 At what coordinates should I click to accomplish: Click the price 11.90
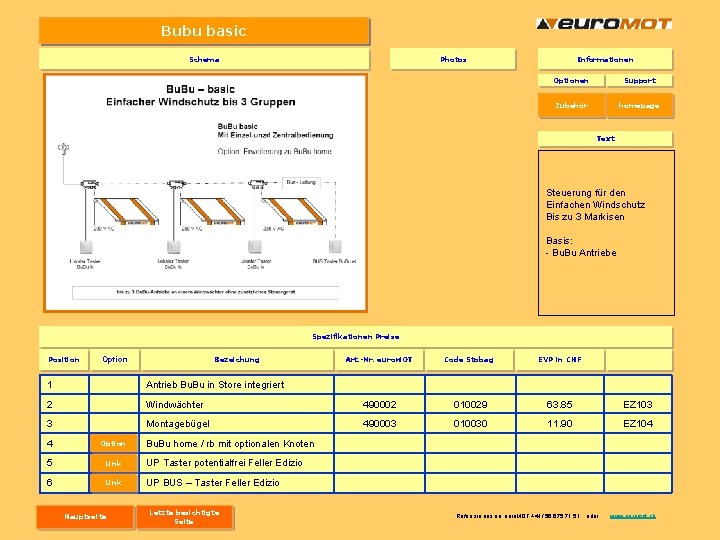tap(560, 424)
